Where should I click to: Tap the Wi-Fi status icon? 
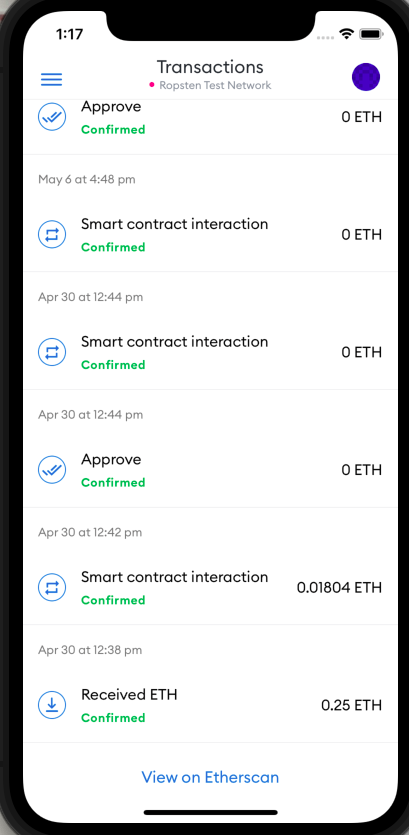click(347, 35)
